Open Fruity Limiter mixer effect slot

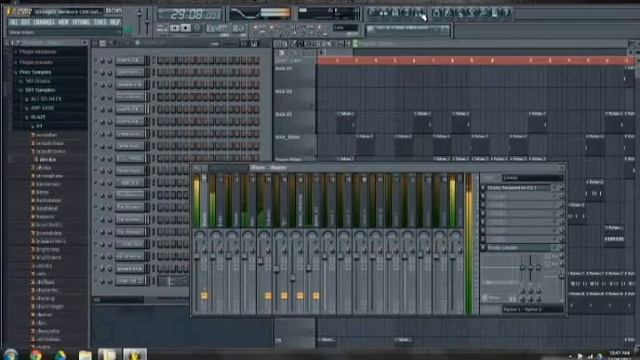(518, 247)
